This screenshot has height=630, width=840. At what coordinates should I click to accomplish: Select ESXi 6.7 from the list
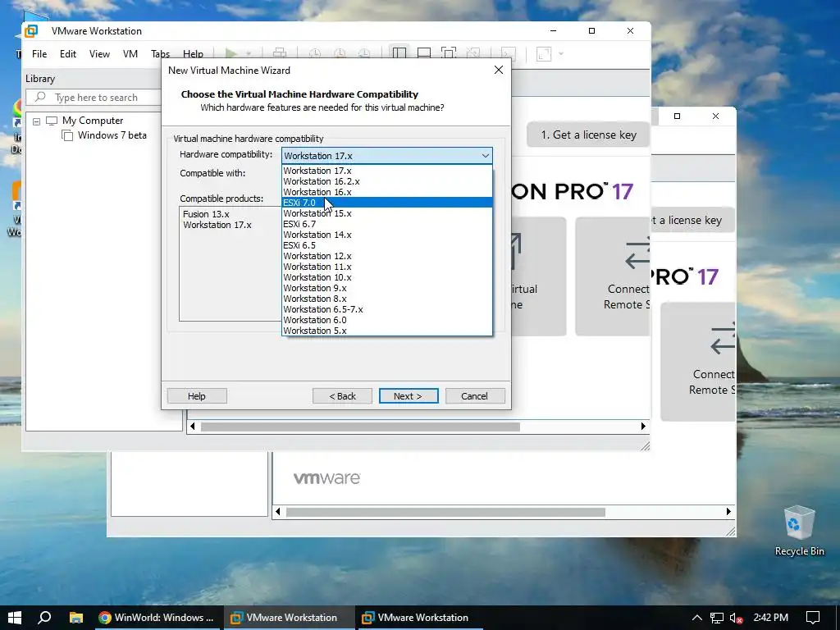pyautogui.click(x=387, y=224)
